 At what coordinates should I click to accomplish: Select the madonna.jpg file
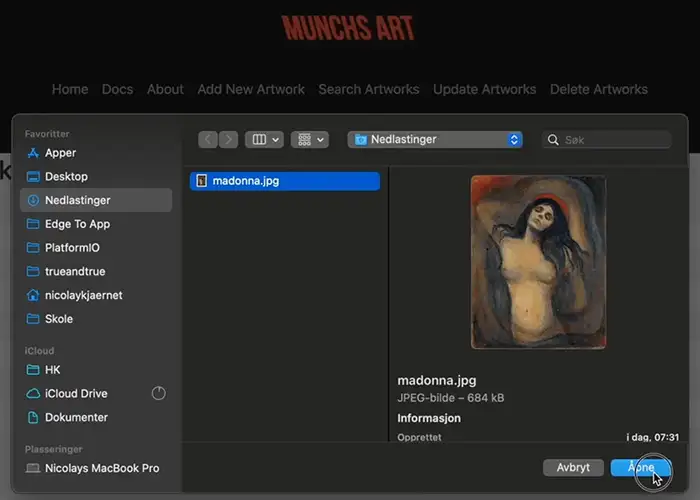click(285, 181)
